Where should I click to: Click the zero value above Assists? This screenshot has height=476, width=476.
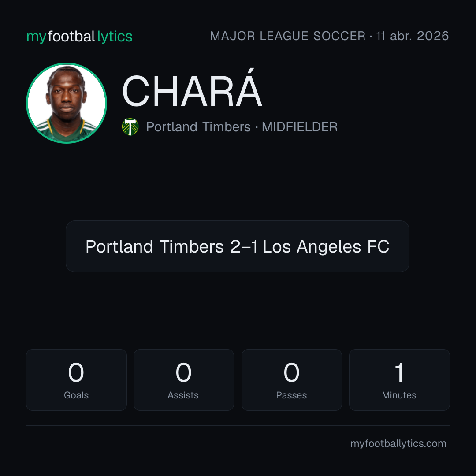[184, 372]
